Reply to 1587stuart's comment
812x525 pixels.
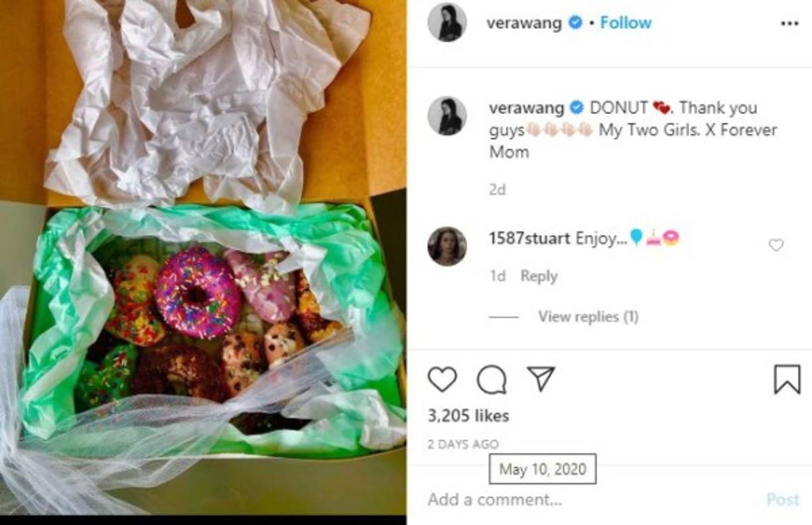point(539,276)
